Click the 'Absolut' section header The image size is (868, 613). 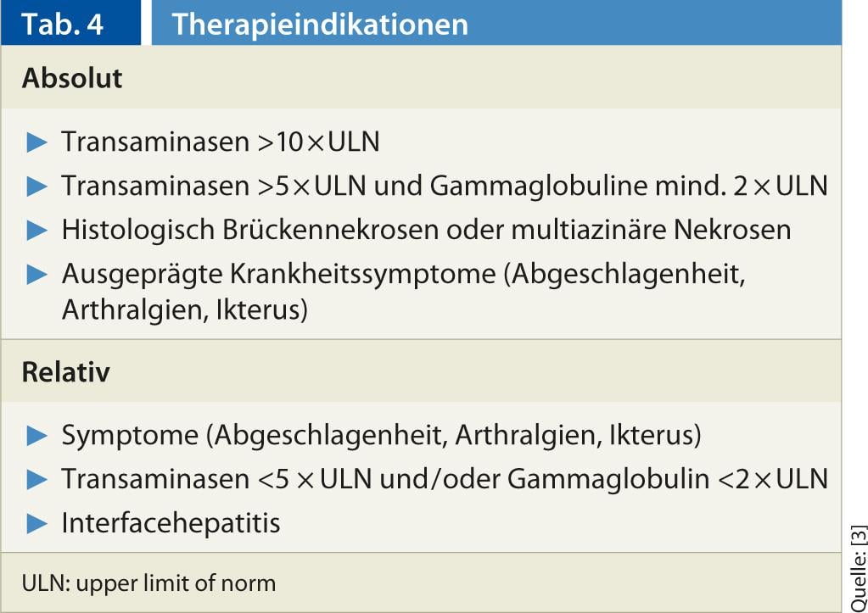(72, 78)
